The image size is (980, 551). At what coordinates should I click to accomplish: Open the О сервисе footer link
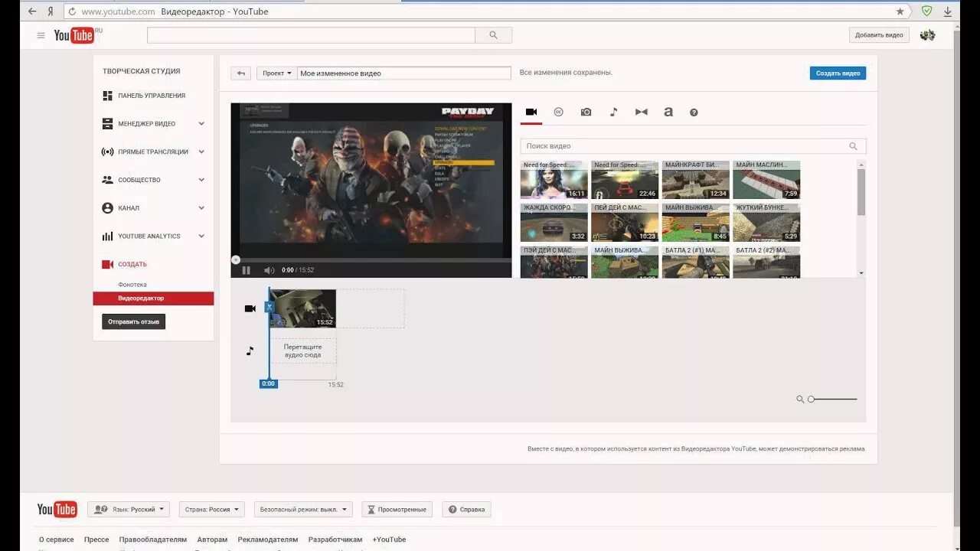[57, 540]
